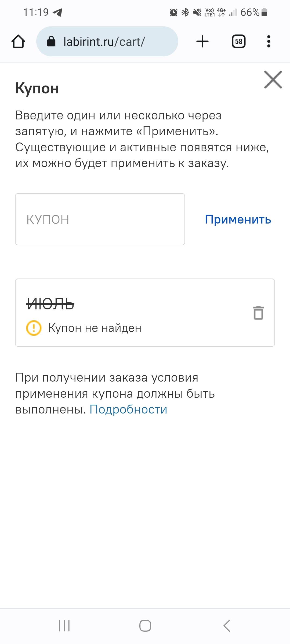Click the КУПОН input field
The width and height of the screenshot is (290, 644).
[x=100, y=219]
